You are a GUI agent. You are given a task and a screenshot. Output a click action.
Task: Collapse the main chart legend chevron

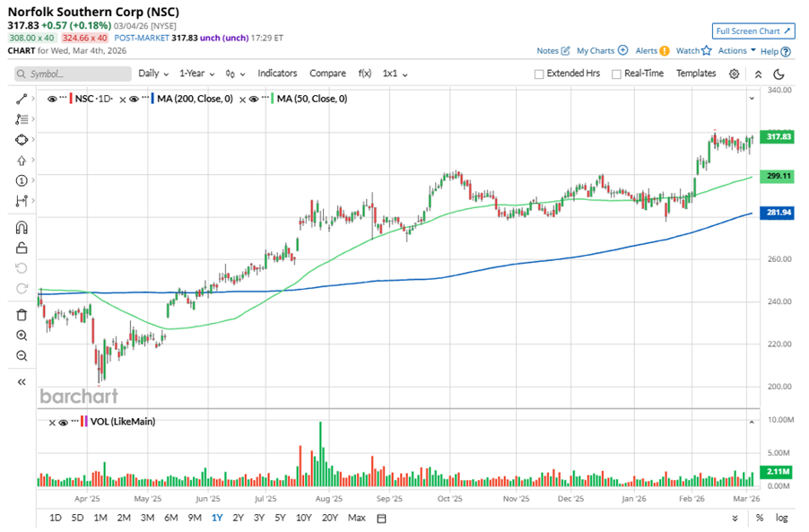[752, 98]
